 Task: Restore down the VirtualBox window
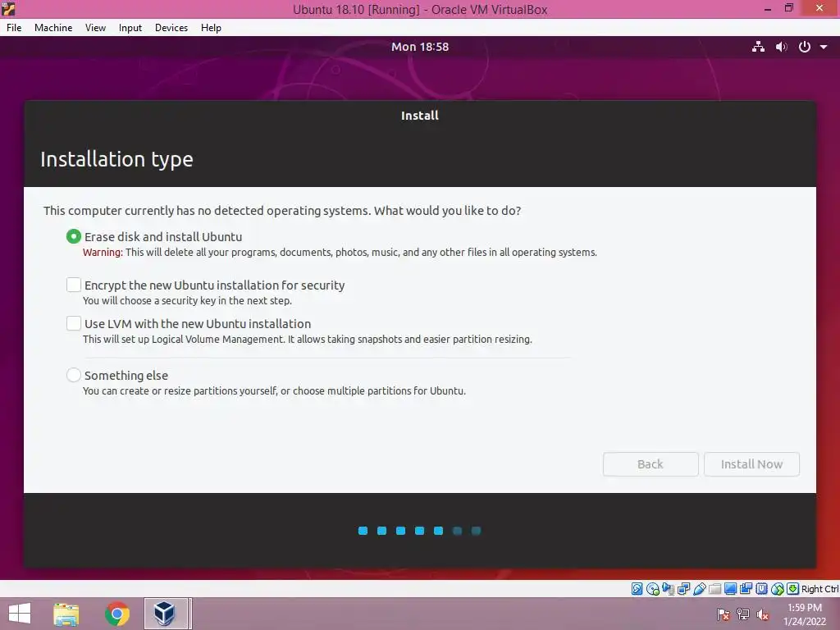(x=788, y=8)
